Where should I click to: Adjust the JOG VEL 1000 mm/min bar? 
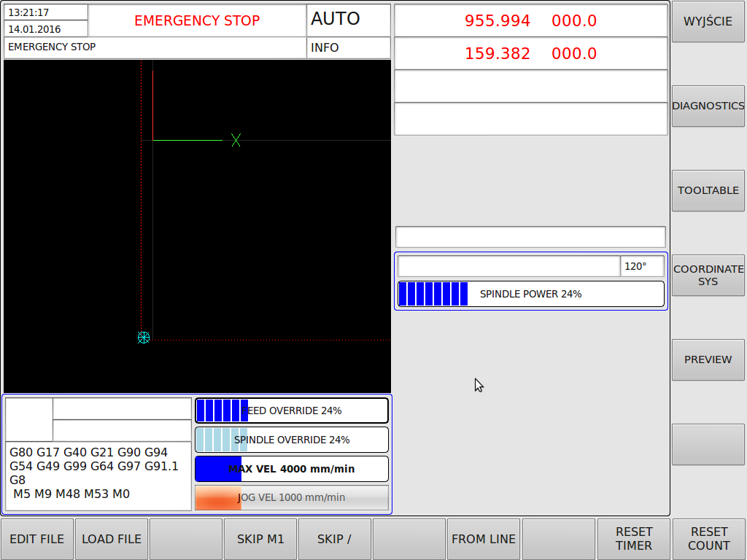292,497
